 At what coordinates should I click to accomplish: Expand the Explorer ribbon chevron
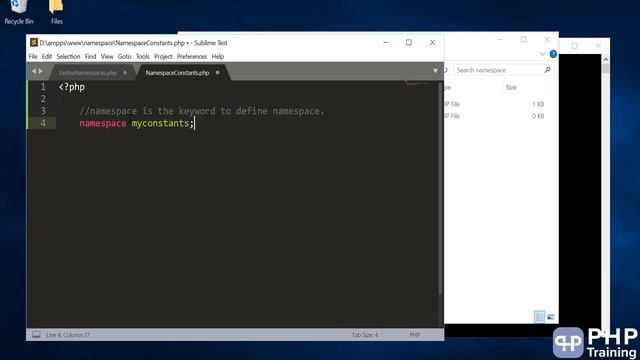542,54
